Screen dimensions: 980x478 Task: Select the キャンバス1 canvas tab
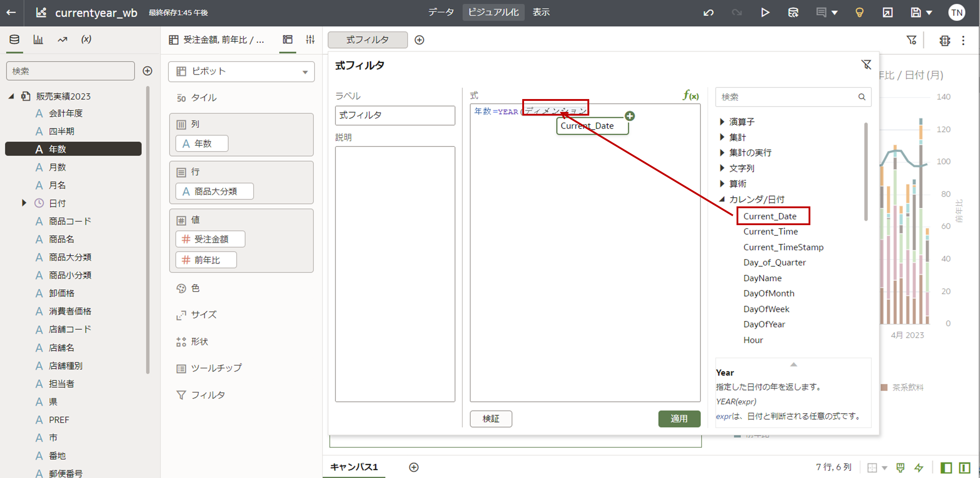[x=354, y=466]
